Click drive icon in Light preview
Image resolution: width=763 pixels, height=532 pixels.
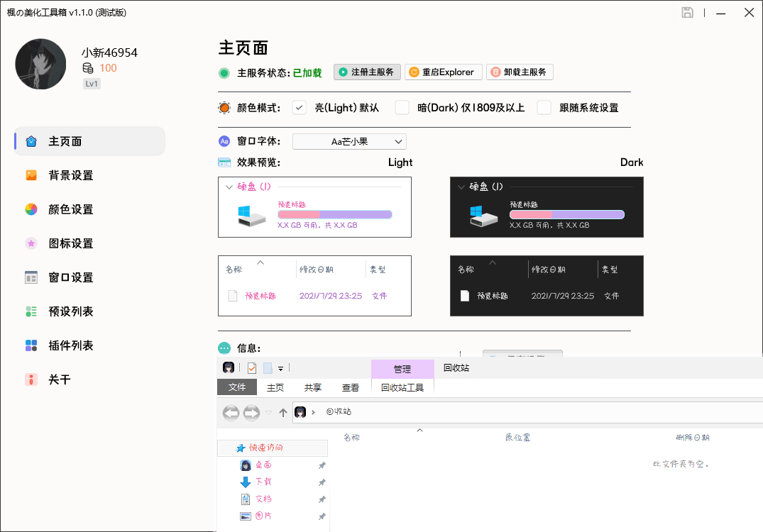(x=251, y=216)
